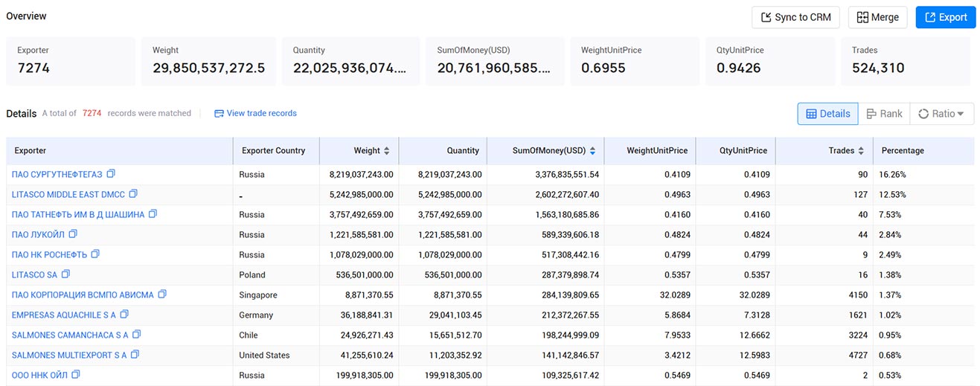
Task: Copy ООО ННК ОЙЛ name icon
Action: click(x=75, y=375)
